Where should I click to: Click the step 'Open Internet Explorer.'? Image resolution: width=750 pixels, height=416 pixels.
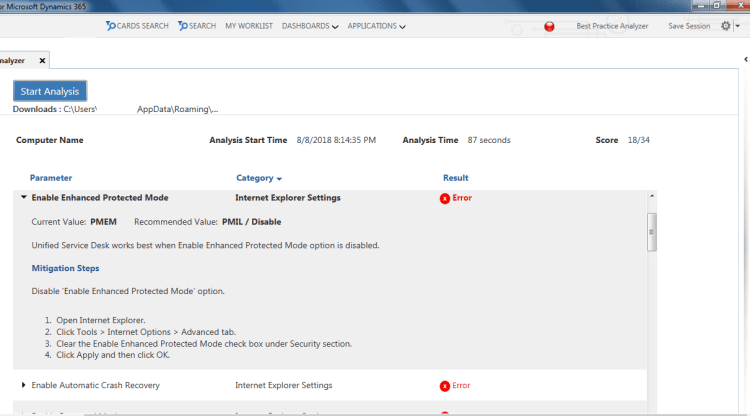101,320
